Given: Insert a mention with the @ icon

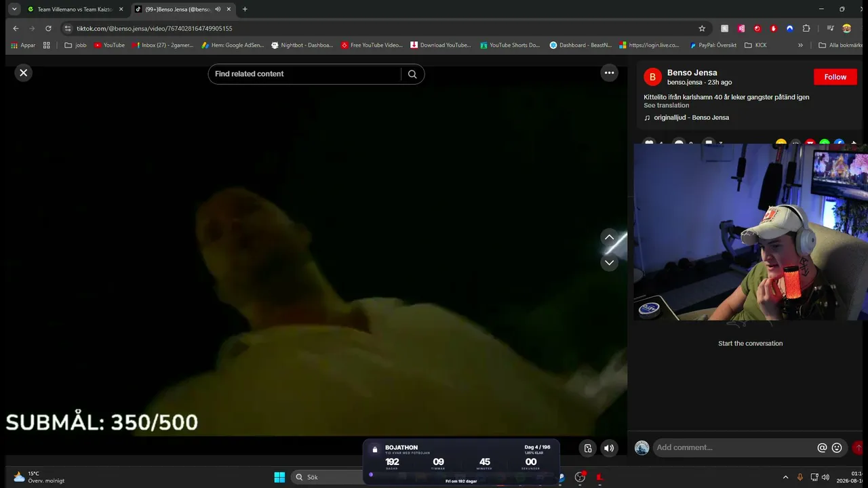Looking at the screenshot, I should 822,447.
